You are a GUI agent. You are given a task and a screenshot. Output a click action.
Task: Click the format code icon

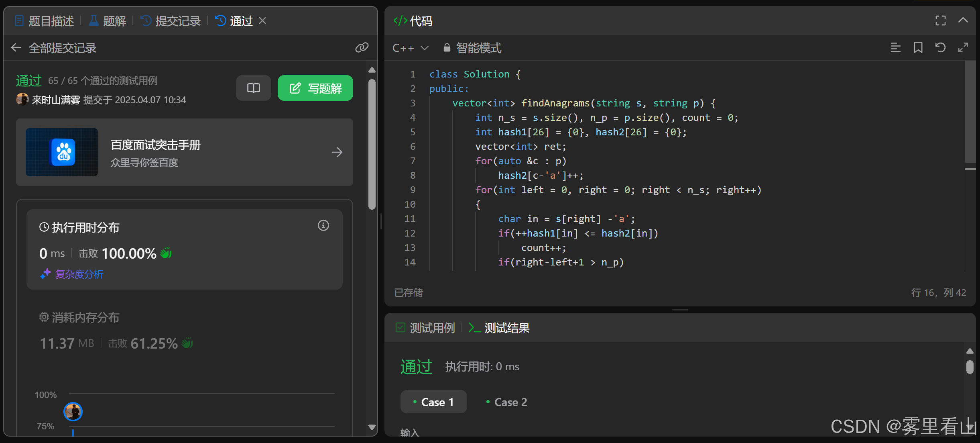895,48
